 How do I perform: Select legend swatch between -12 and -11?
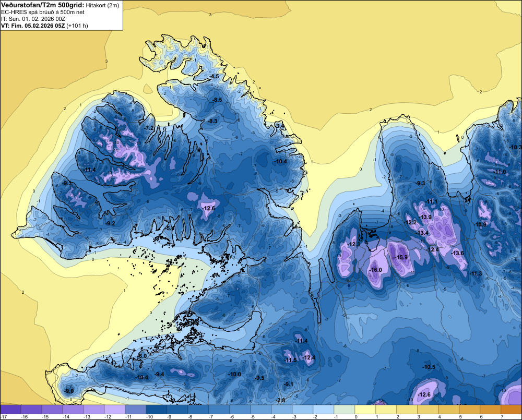click(x=115, y=410)
